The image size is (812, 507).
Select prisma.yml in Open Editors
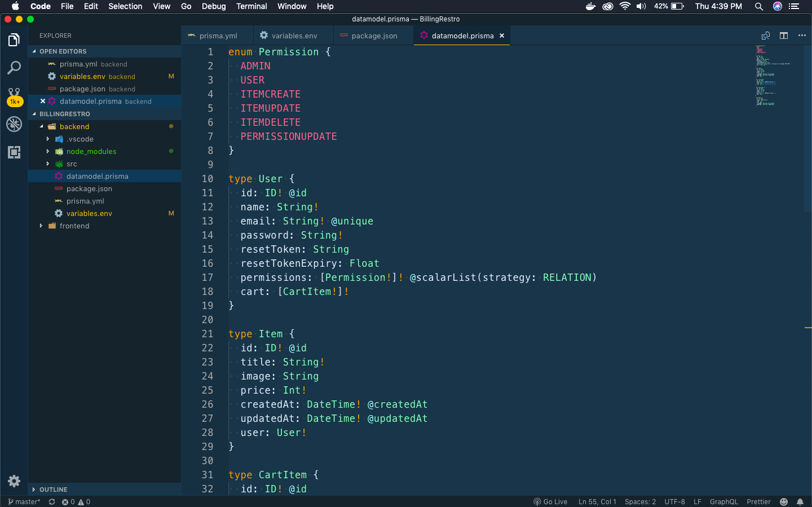point(104,64)
